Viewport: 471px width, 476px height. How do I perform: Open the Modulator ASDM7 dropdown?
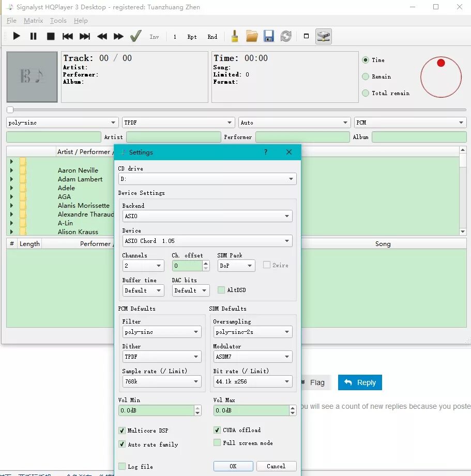253,357
